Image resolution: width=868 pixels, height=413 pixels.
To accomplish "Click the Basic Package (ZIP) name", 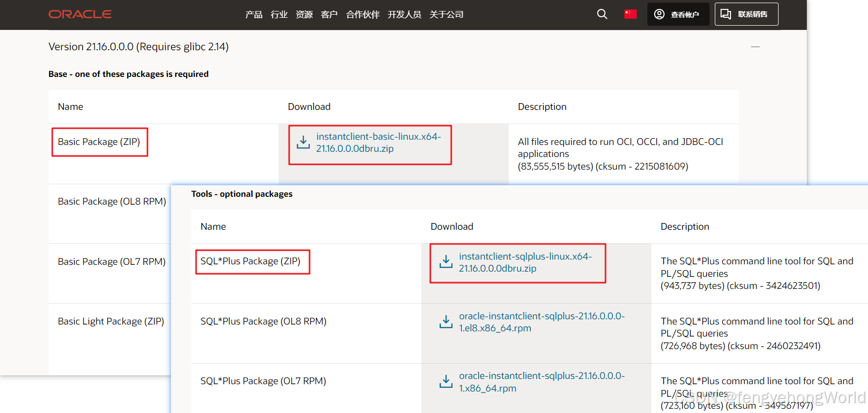I will (x=99, y=142).
